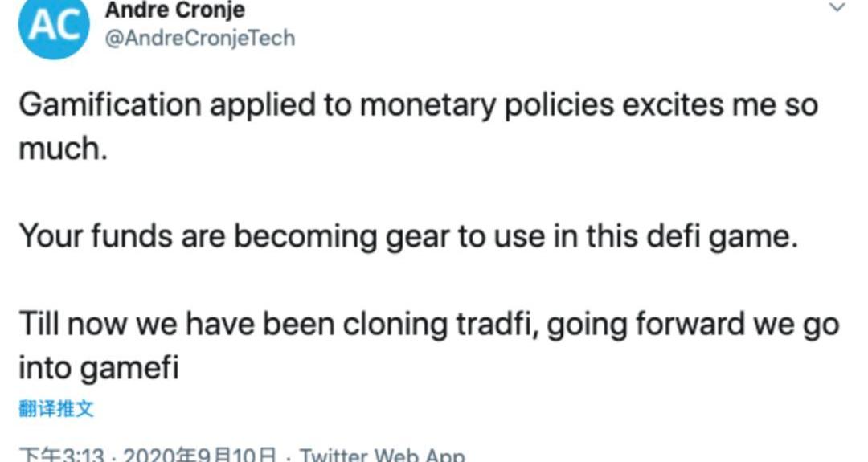Click the word "much." ending the first sentence

(63, 148)
